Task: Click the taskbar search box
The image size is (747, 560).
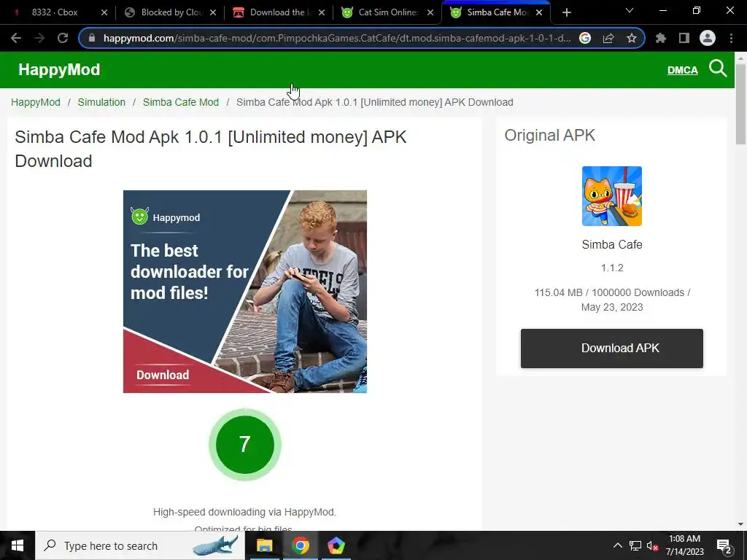Action: click(x=139, y=545)
